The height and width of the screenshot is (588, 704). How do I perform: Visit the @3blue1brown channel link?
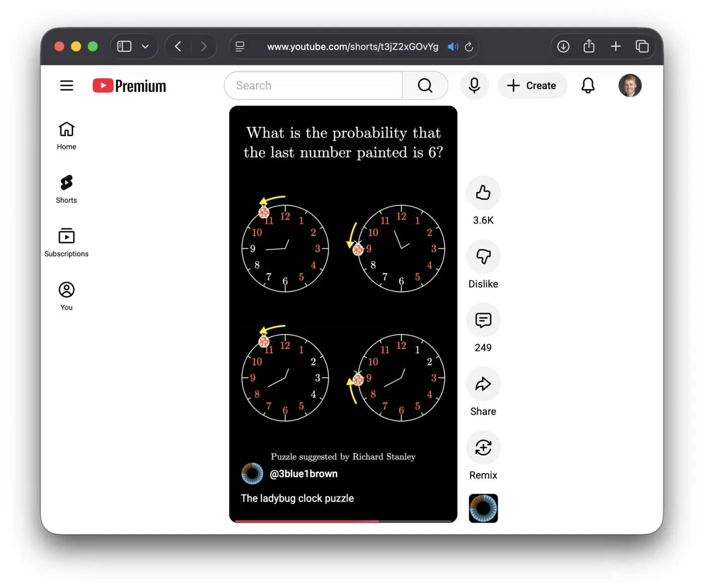(x=303, y=473)
